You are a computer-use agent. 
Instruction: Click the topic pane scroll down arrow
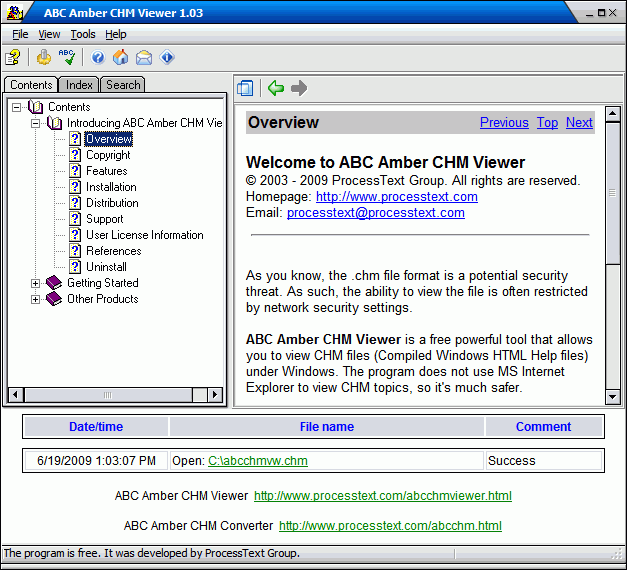click(612, 397)
